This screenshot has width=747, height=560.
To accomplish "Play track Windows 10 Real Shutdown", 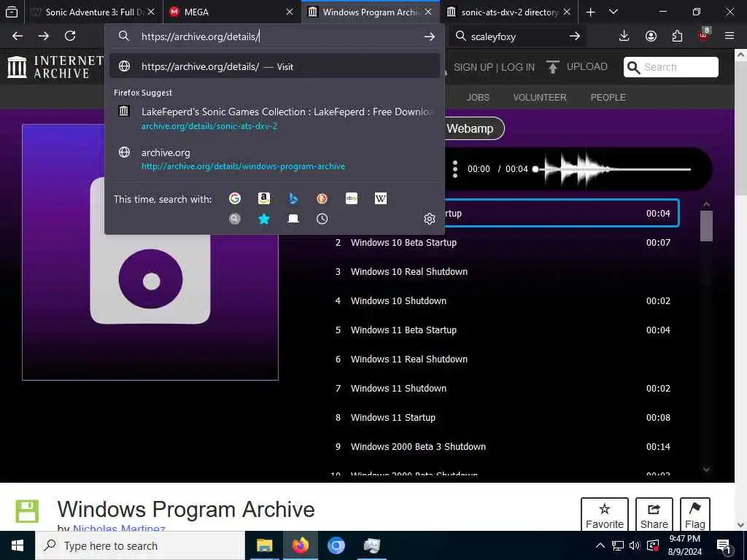I will (503, 271).
